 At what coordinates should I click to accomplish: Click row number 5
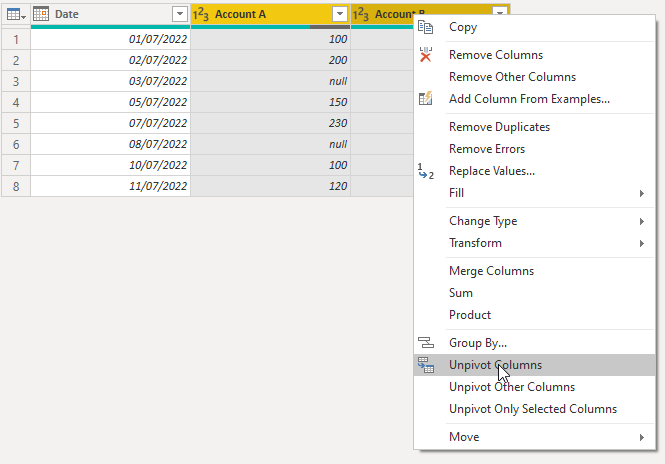16,123
